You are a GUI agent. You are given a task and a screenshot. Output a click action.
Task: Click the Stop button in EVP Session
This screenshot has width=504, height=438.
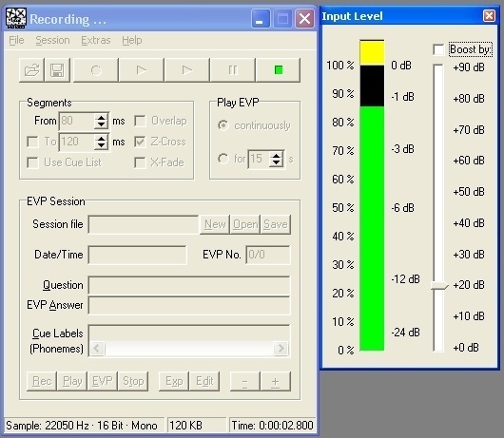(x=133, y=381)
